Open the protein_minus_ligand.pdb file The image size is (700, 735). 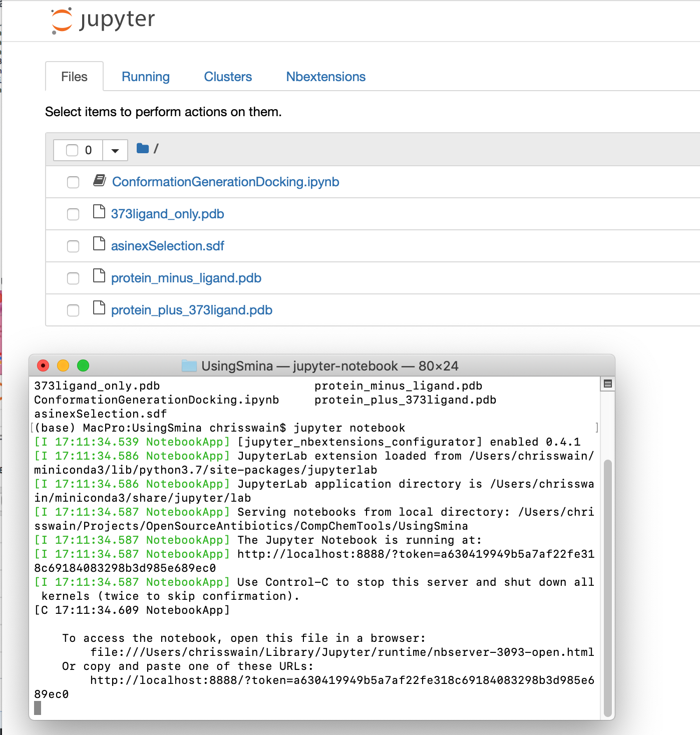click(x=186, y=278)
